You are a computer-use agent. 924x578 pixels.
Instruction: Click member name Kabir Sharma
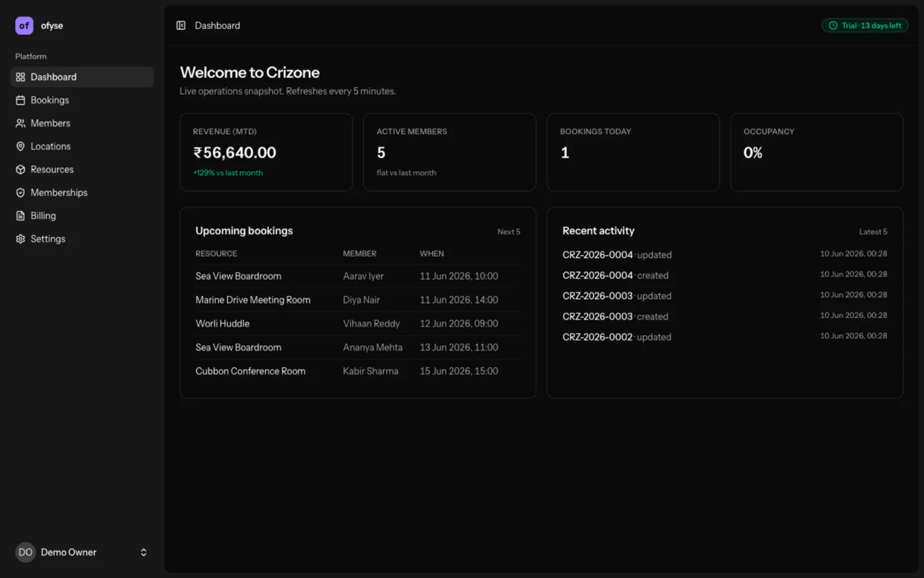point(371,371)
